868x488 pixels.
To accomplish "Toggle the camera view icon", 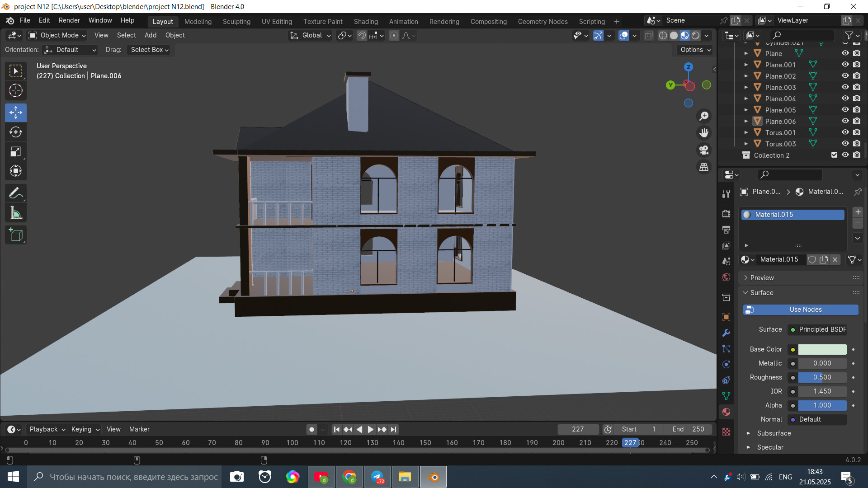I will tap(704, 150).
